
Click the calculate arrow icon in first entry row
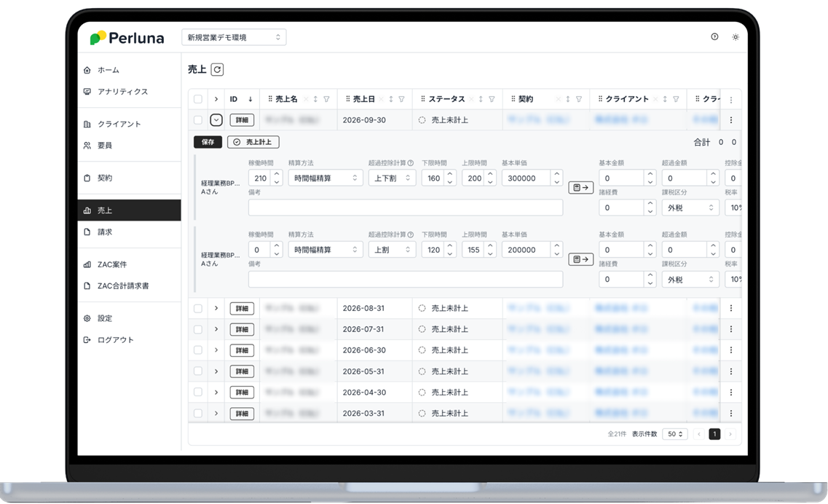(580, 188)
